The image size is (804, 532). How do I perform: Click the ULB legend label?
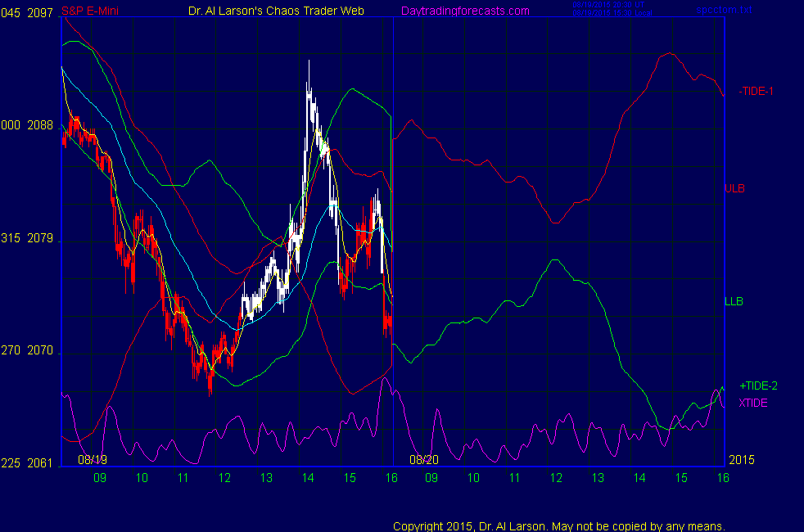[x=734, y=188]
